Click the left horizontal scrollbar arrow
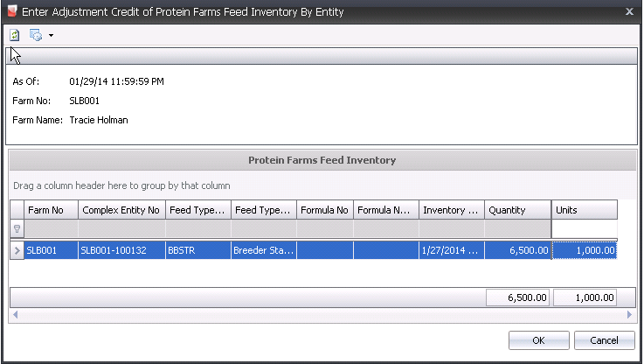644x364 pixels. click(x=15, y=315)
